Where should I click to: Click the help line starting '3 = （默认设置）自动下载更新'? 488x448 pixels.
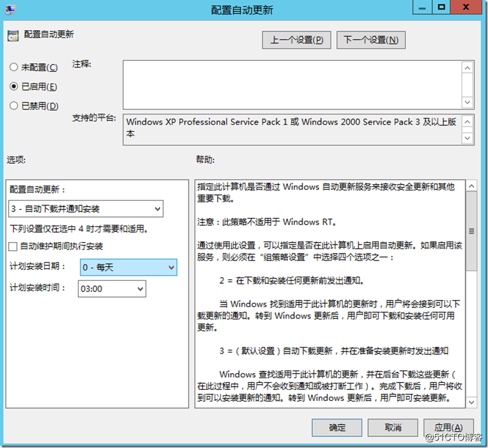[x=334, y=351]
